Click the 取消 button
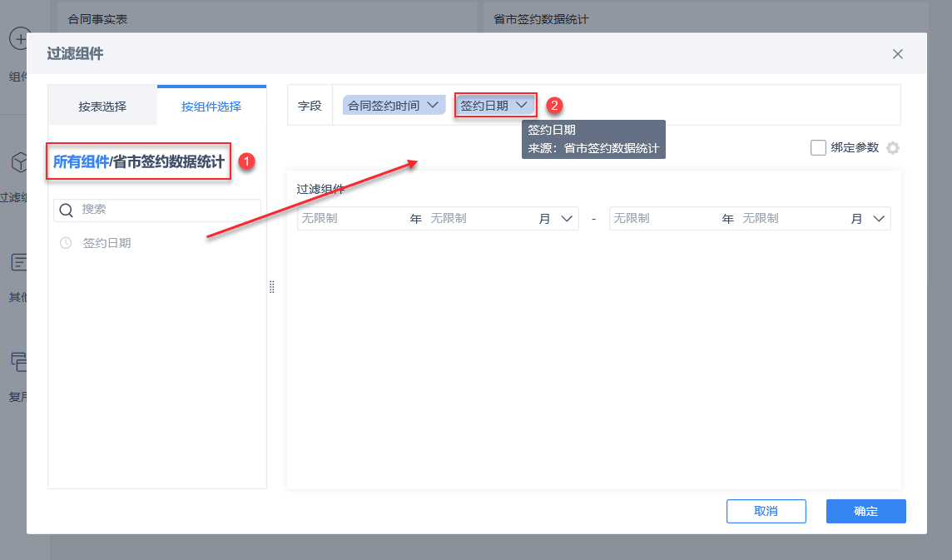 pos(766,512)
